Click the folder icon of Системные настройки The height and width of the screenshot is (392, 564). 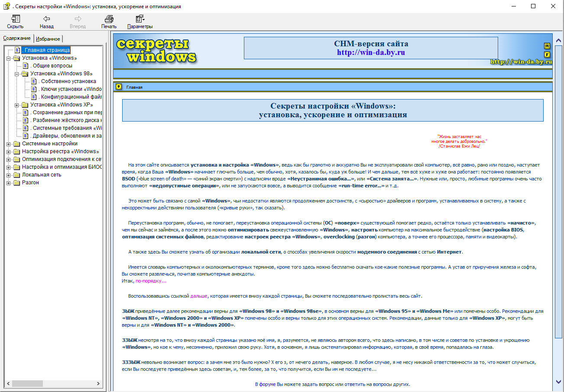point(17,144)
